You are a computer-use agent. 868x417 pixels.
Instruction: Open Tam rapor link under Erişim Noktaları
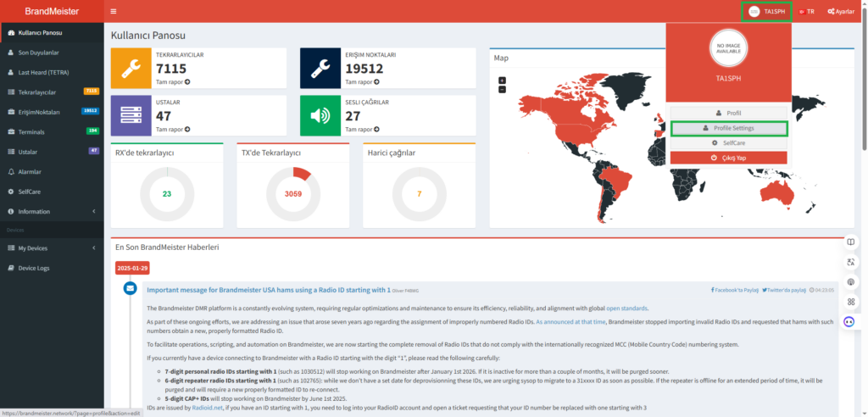(363, 82)
